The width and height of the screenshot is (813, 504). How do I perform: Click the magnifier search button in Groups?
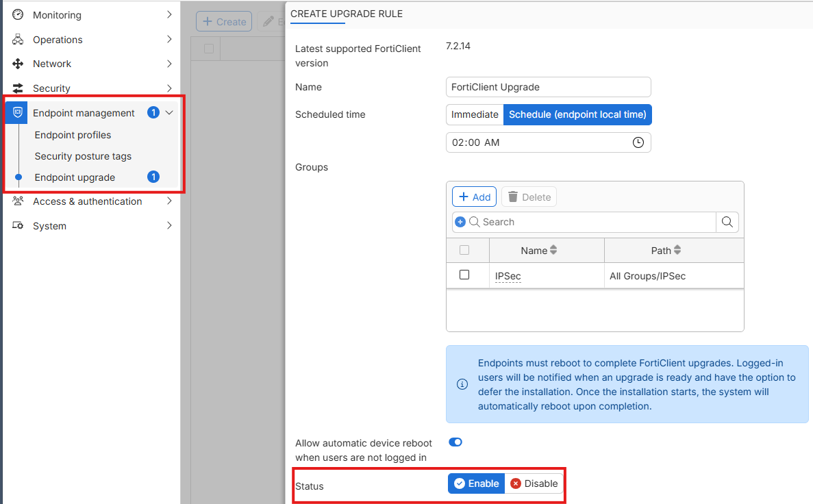point(727,222)
